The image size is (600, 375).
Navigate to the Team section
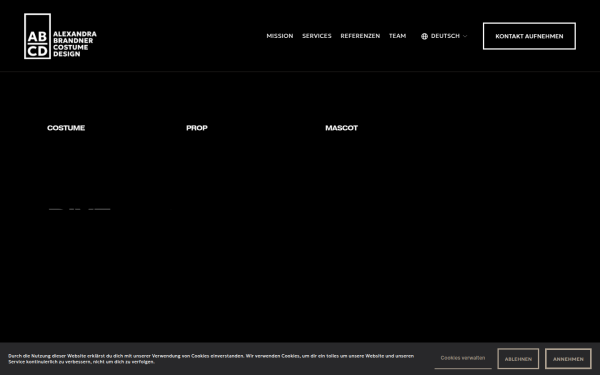tap(397, 36)
